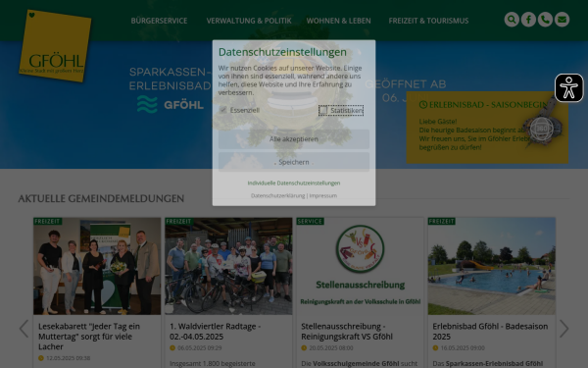The image size is (588, 368).
Task: Click FREIZEIT tag on Erlebnisbad card
Action: [442, 221]
